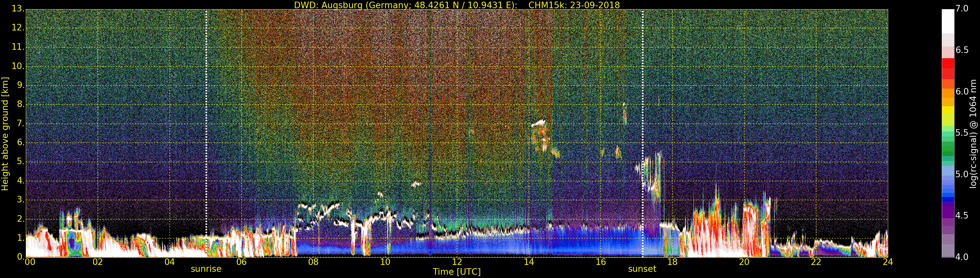
Task: Click the '3.' height tick label
Action: (21, 200)
